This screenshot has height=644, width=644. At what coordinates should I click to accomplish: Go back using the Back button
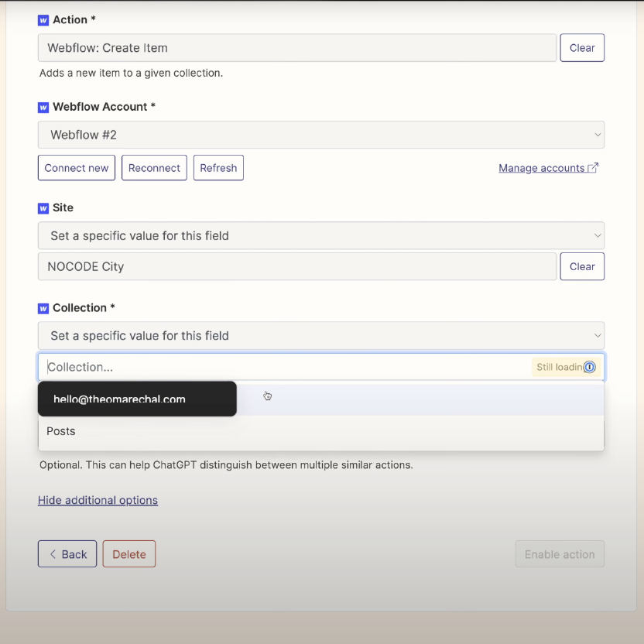(x=67, y=554)
